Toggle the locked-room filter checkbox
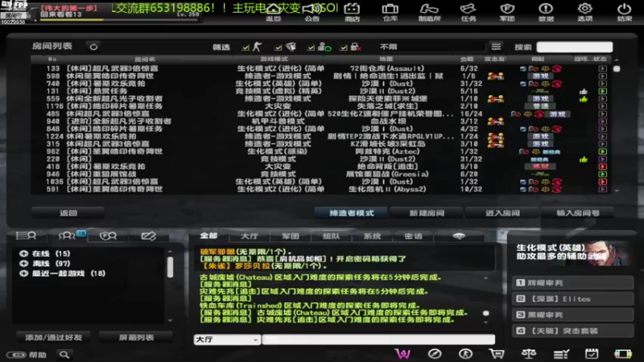 (344, 47)
